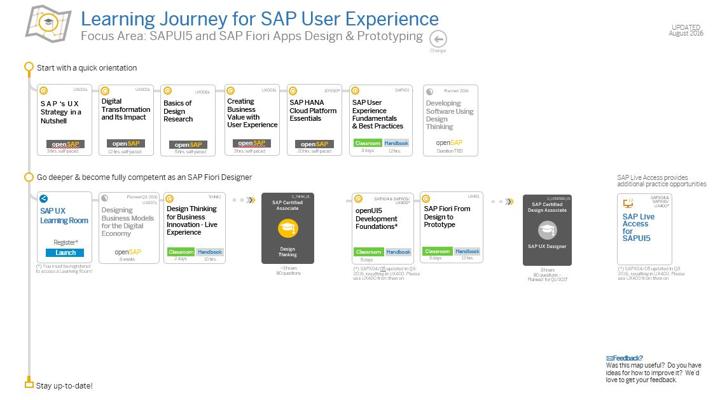Click gray graduation cap icon on UX Designer tile
The image size is (720, 400).
(x=547, y=230)
